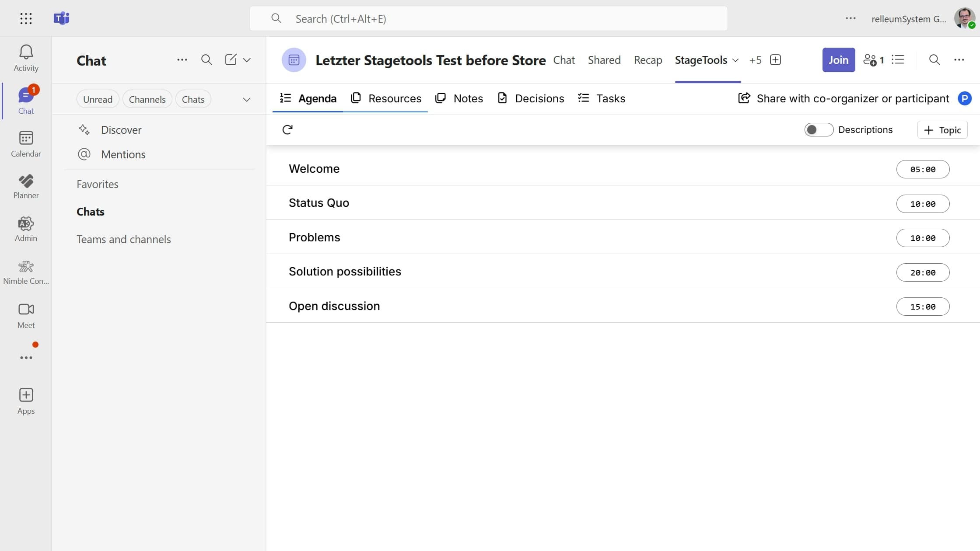Open Chat in the left rail
The height and width of the screenshot is (551, 980).
coord(26,101)
